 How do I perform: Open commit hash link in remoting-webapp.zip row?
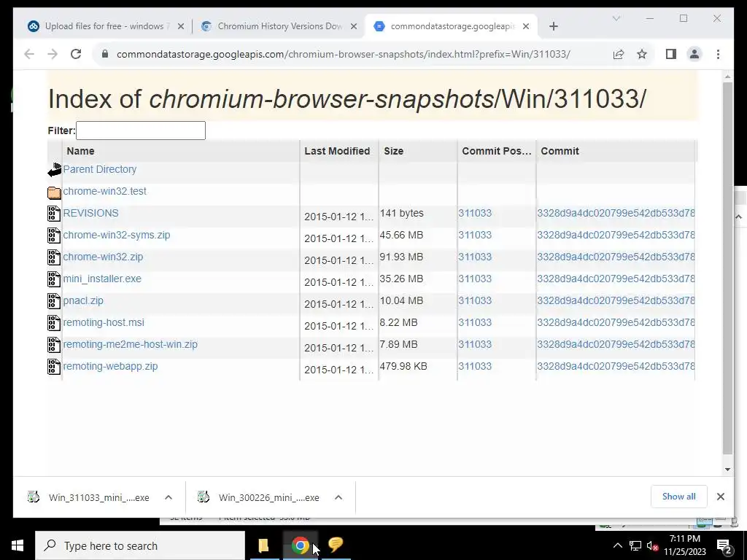pyautogui.click(x=616, y=366)
